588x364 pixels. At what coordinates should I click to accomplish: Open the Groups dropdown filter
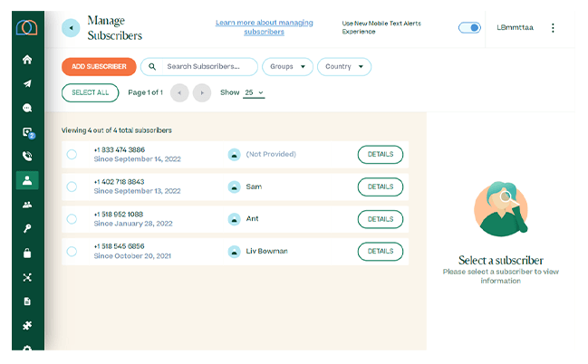(x=287, y=67)
